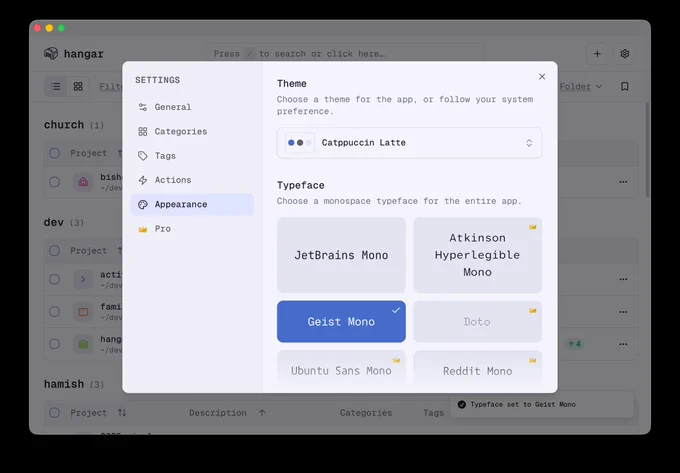This screenshot has width=680, height=473.
Task: Open the Categories settings section
Action: [192, 131]
